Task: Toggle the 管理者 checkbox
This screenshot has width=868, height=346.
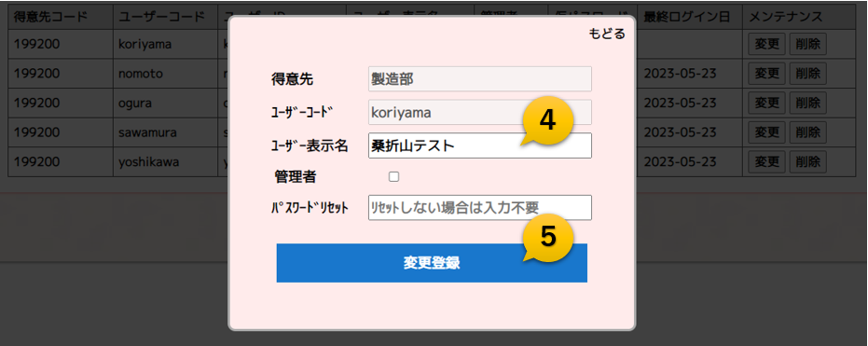Action: coord(393,177)
